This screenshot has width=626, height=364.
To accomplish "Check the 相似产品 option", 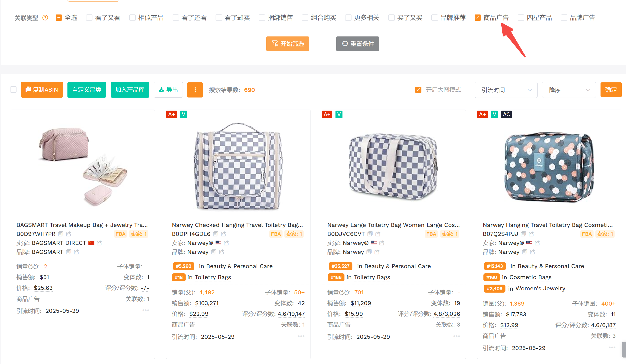I will tap(132, 18).
